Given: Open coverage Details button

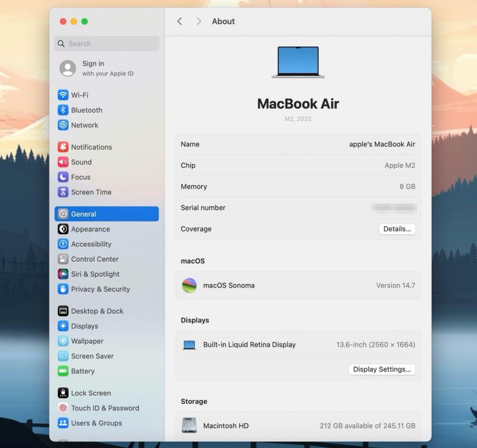Looking at the screenshot, I should point(397,229).
